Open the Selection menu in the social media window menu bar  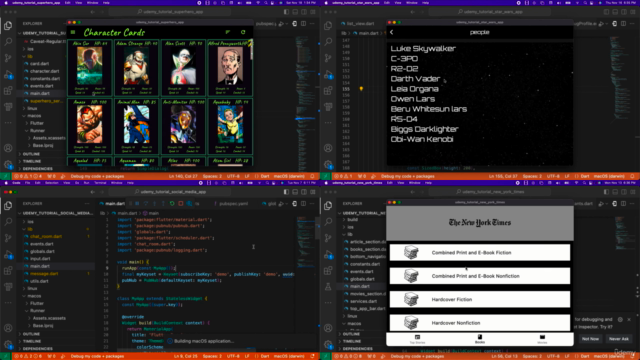(x=51, y=183)
